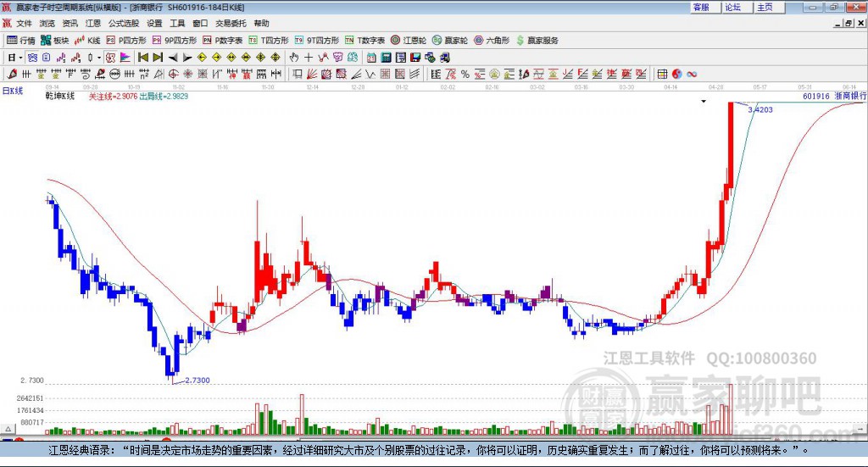868x467 pixels.
Task: Select the Gann fan lines tool
Action: [x=312, y=74]
